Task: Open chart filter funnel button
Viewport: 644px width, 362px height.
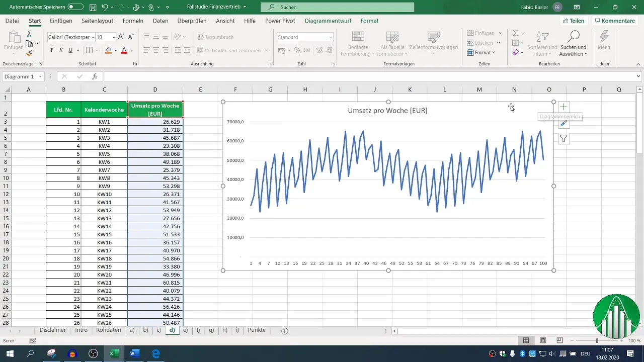Action: click(564, 139)
